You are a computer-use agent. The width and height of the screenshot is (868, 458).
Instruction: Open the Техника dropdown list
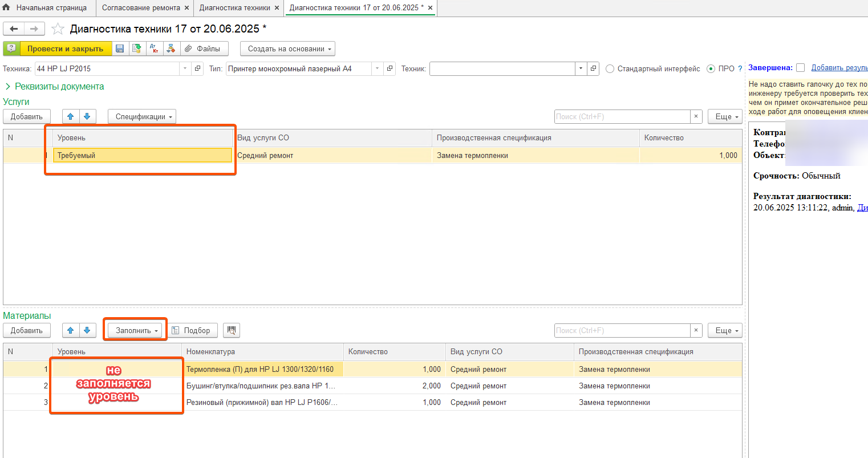pos(185,68)
